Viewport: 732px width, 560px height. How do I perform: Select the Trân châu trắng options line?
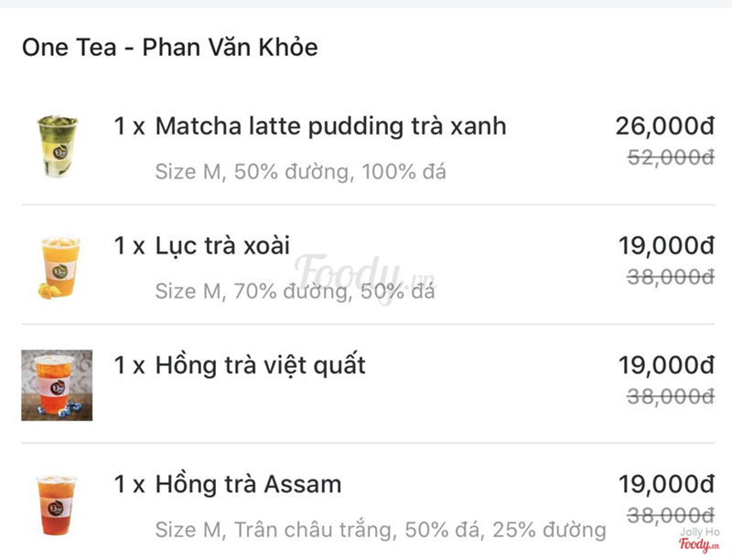[x=381, y=530]
